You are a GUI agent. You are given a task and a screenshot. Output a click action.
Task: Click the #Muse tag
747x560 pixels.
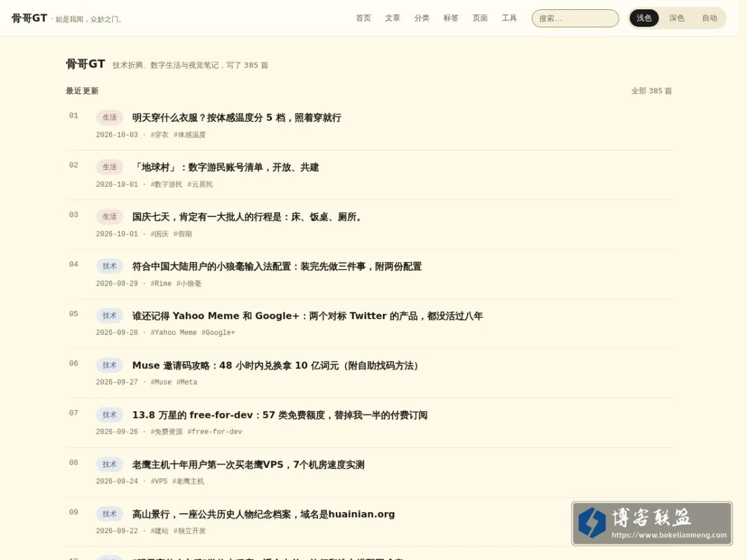tap(161, 383)
